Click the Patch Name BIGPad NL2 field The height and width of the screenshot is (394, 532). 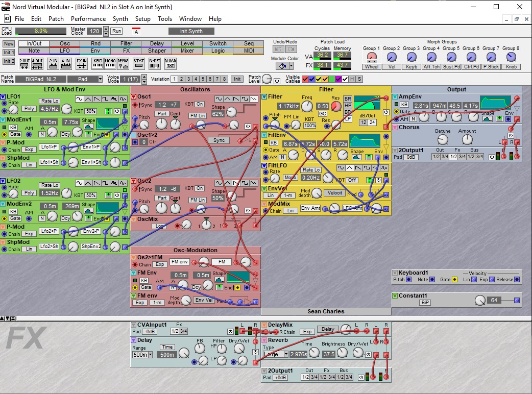click(x=41, y=79)
